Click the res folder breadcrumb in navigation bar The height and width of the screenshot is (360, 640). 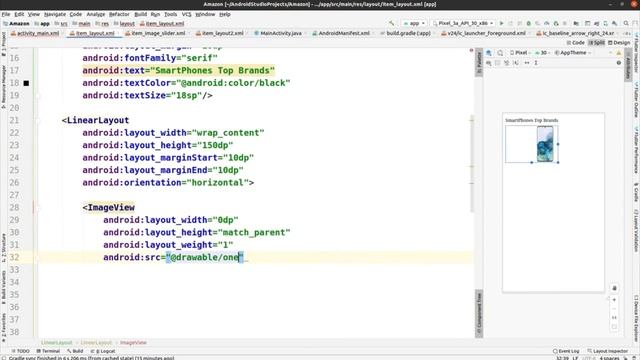[x=102, y=24]
